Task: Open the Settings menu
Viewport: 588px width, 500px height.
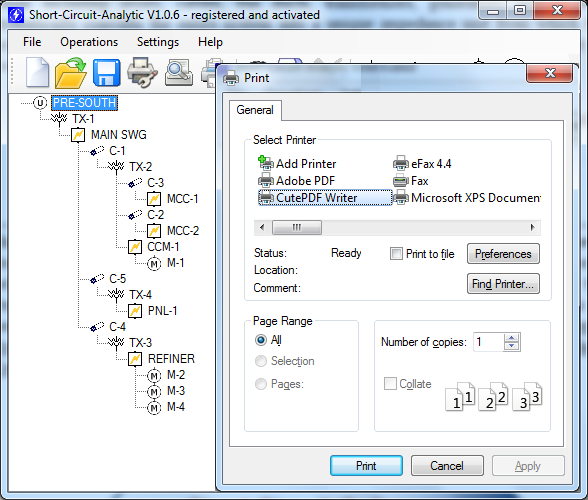Action: click(x=158, y=42)
